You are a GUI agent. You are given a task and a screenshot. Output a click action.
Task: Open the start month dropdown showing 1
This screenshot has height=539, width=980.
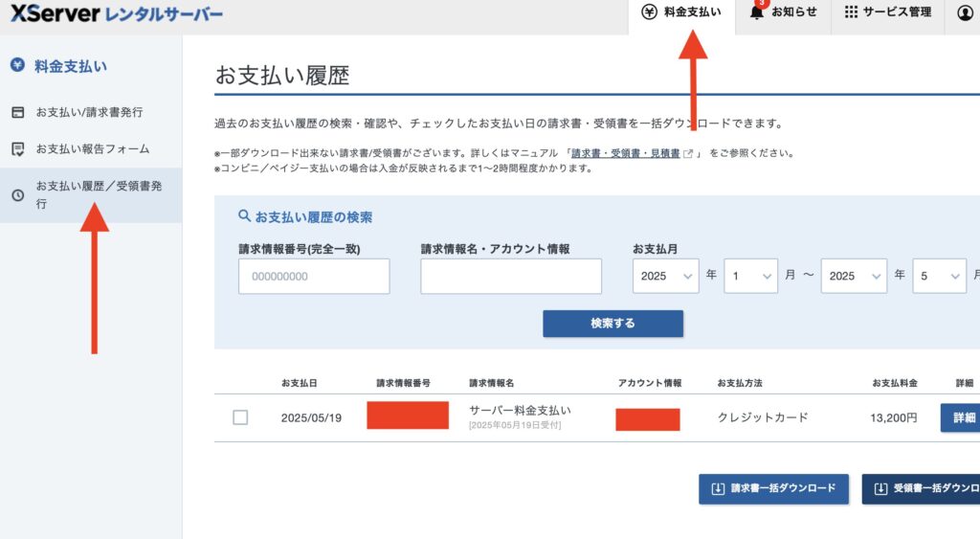(x=750, y=276)
